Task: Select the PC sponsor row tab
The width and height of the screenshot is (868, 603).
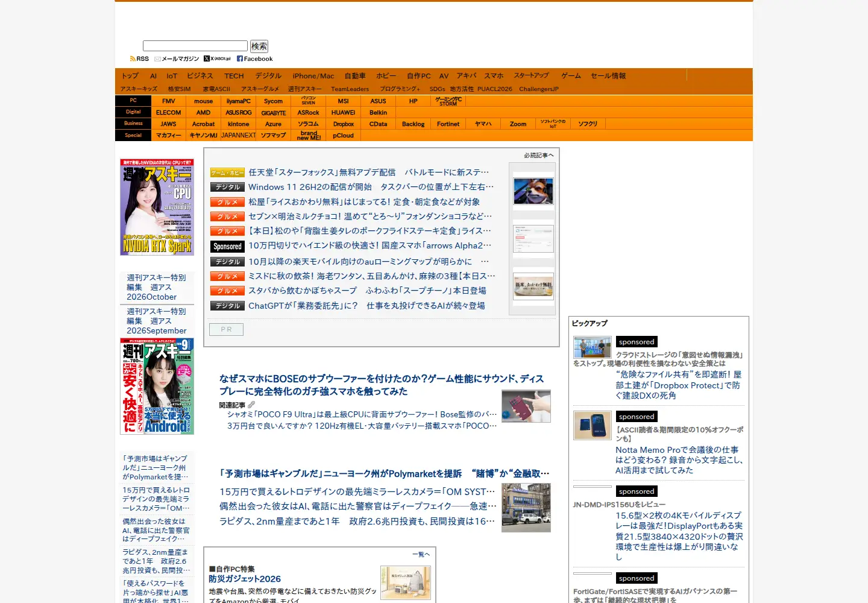Action: coord(133,101)
